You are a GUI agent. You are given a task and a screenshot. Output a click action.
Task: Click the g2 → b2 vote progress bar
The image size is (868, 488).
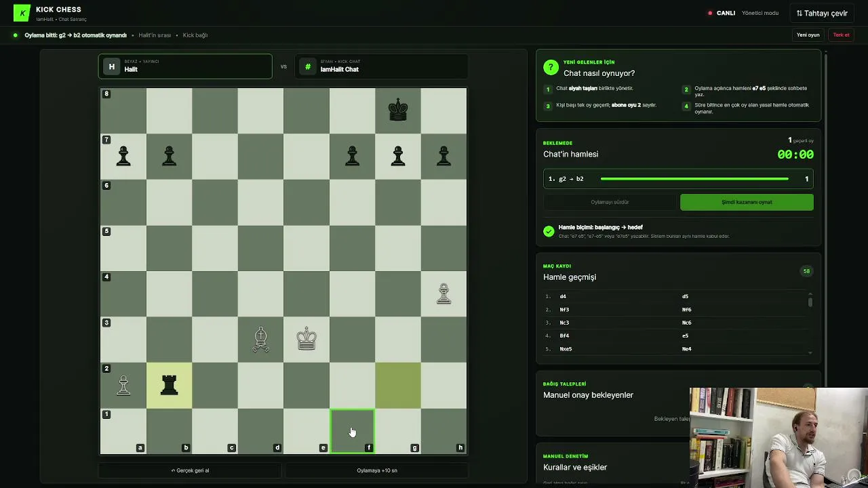694,179
